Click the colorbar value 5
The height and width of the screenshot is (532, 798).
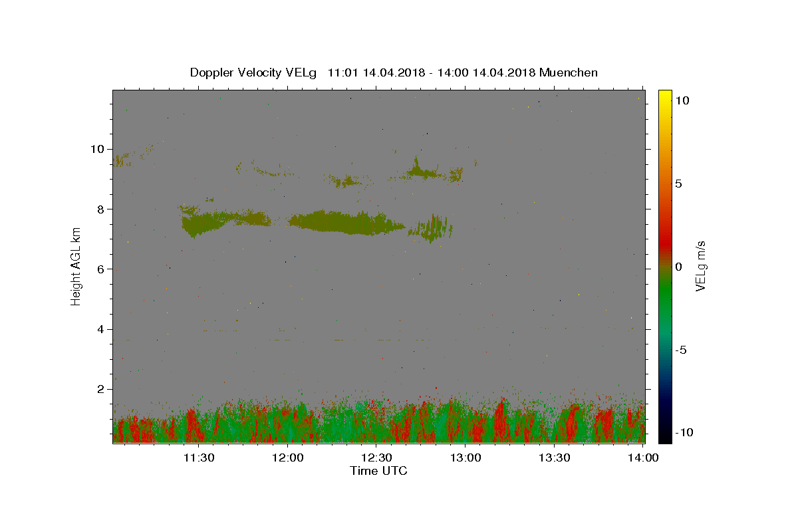click(678, 184)
